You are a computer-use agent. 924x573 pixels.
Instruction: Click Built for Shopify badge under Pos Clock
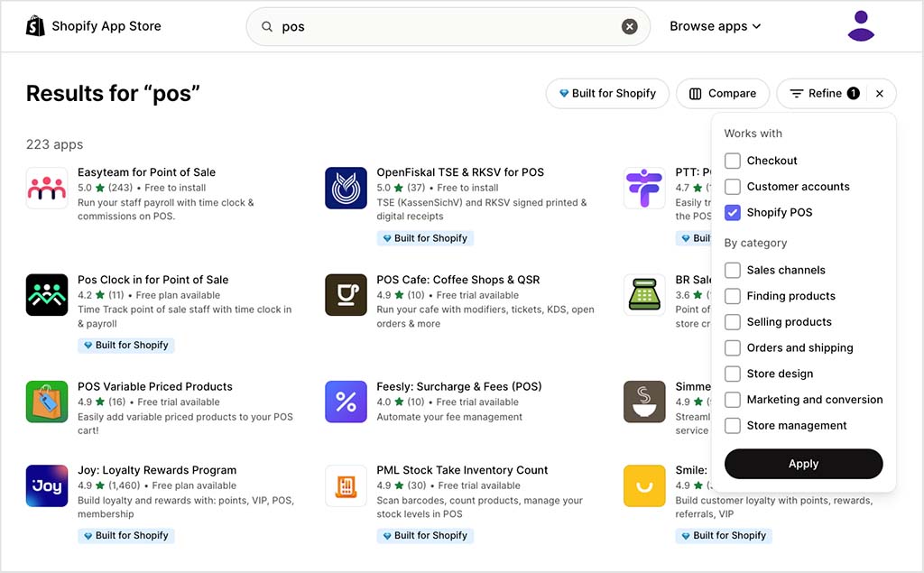point(126,345)
